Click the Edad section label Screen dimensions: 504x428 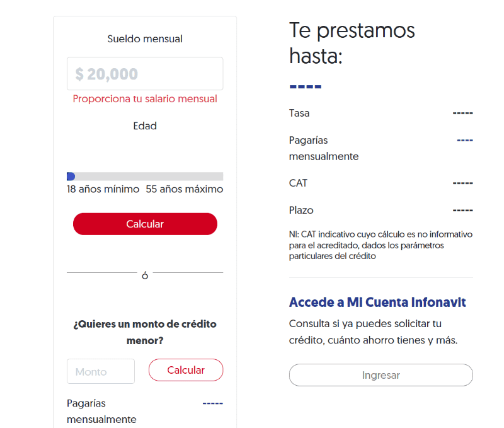click(145, 125)
